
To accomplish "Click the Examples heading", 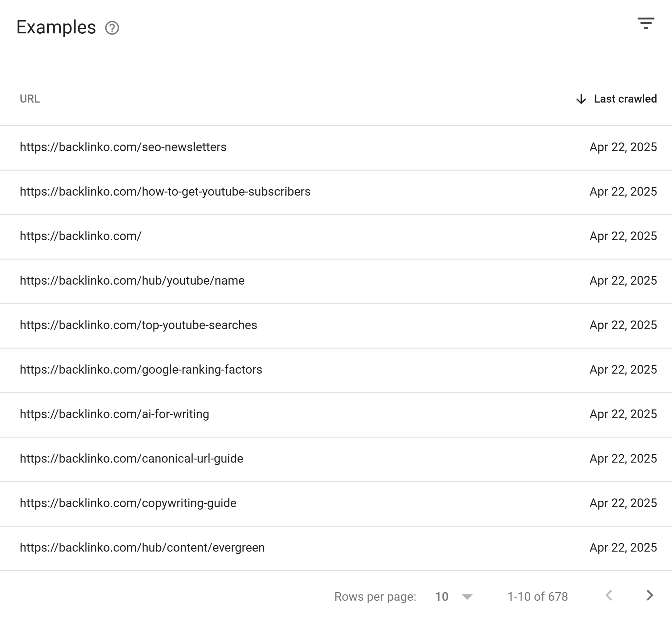I will 56,27.
